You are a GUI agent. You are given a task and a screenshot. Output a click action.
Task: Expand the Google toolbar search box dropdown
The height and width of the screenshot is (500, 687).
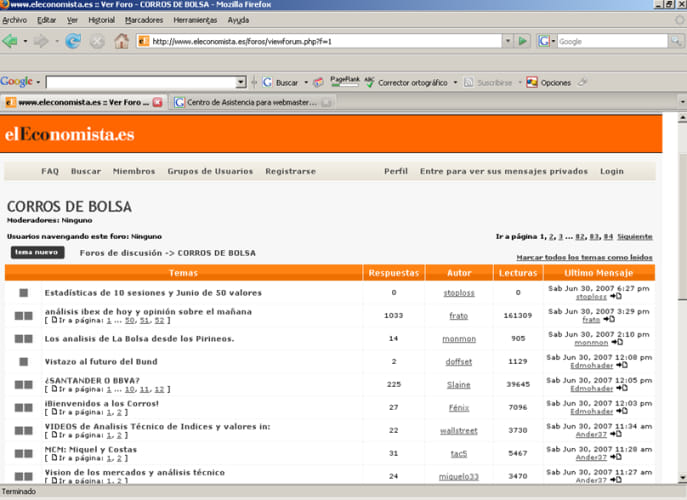241,82
